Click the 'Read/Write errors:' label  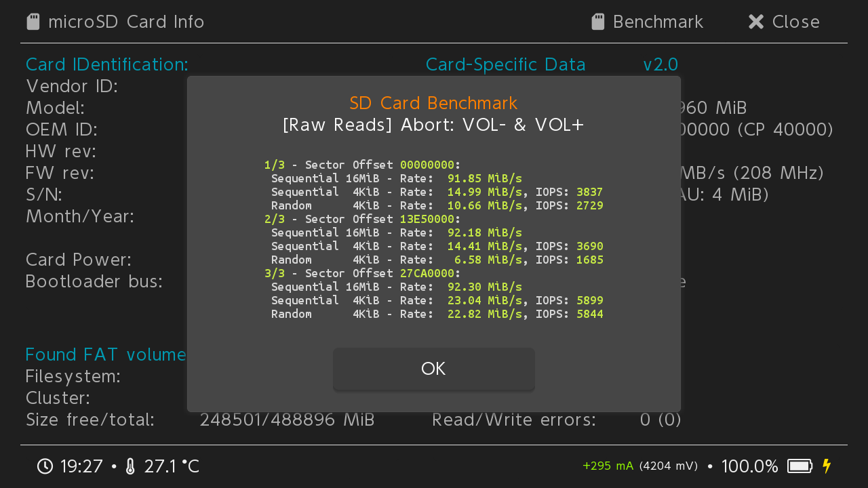(514, 420)
